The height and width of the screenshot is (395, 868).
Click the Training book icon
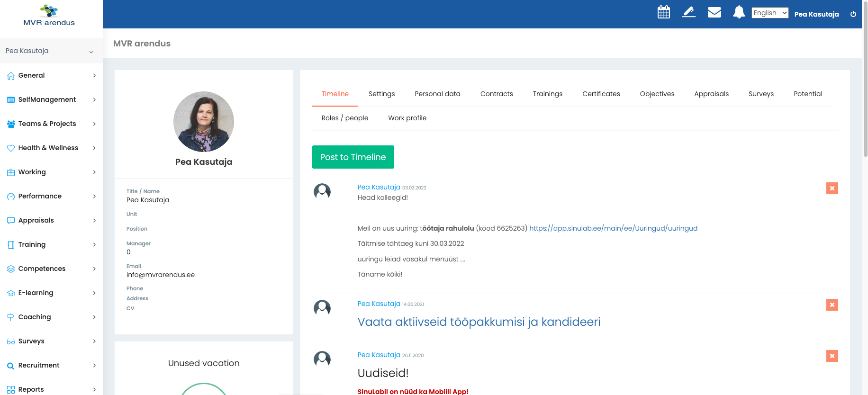(11, 245)
